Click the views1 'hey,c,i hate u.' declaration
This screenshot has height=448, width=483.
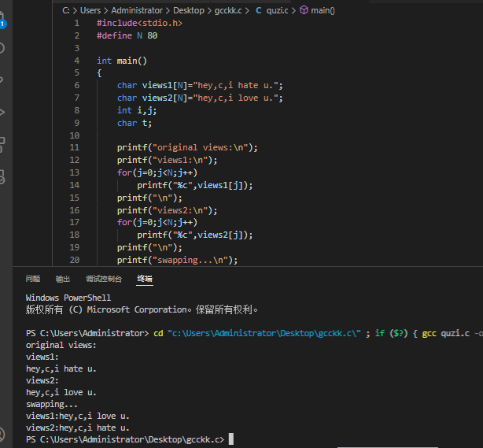click(x=200, y=85)
